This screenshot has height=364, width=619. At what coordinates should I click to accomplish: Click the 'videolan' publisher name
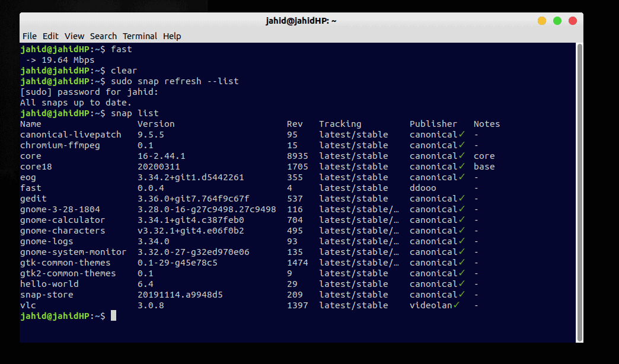point(430,305)
